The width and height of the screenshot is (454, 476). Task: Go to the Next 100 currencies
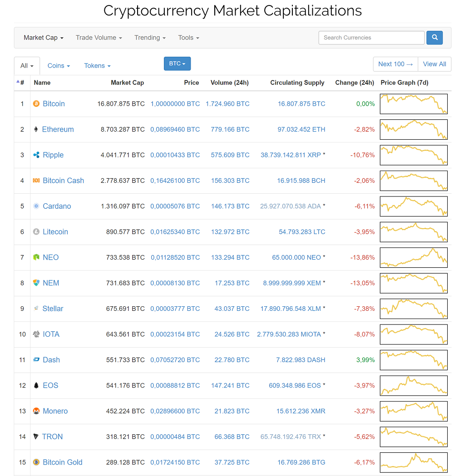pos(395,64)
